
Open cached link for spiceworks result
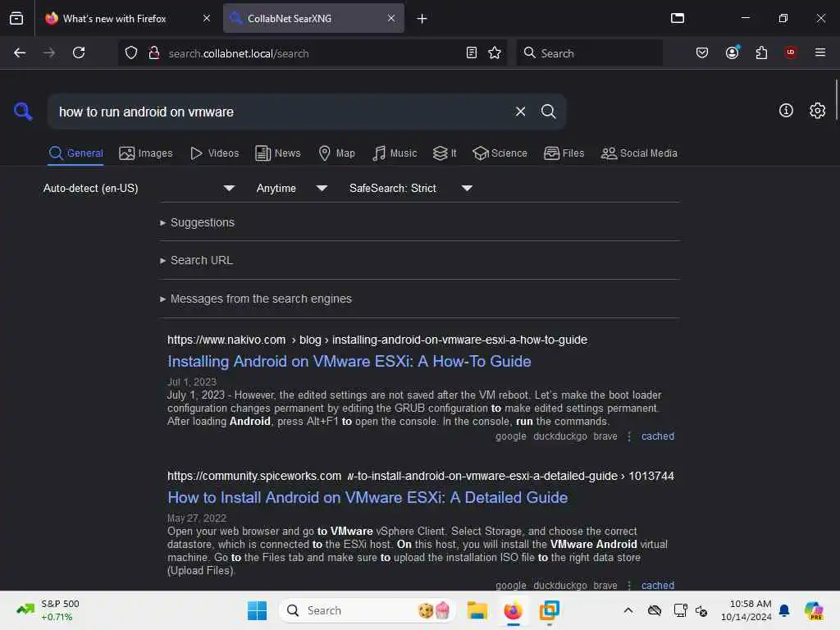[658, 585]
